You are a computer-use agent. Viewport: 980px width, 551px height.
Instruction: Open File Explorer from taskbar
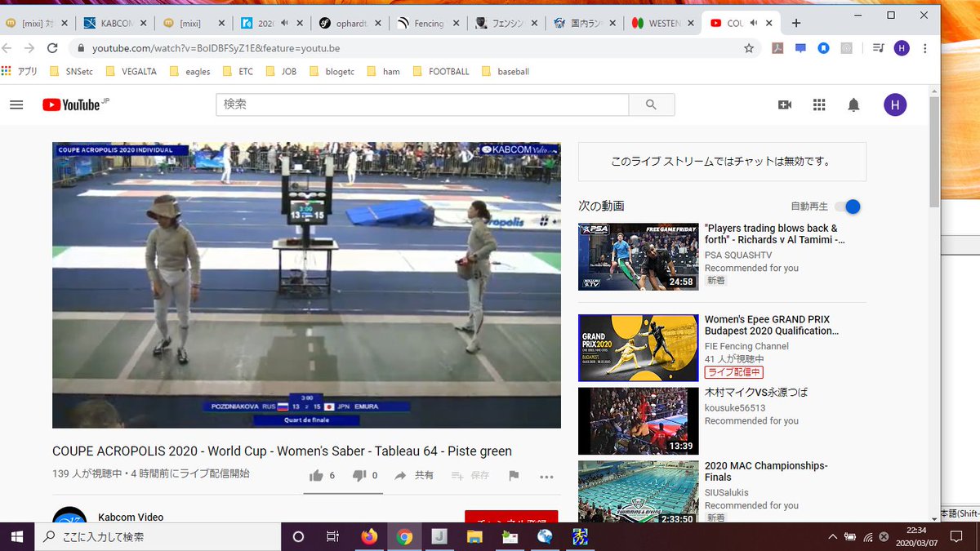pyautogui.click(x=474, y=536)
